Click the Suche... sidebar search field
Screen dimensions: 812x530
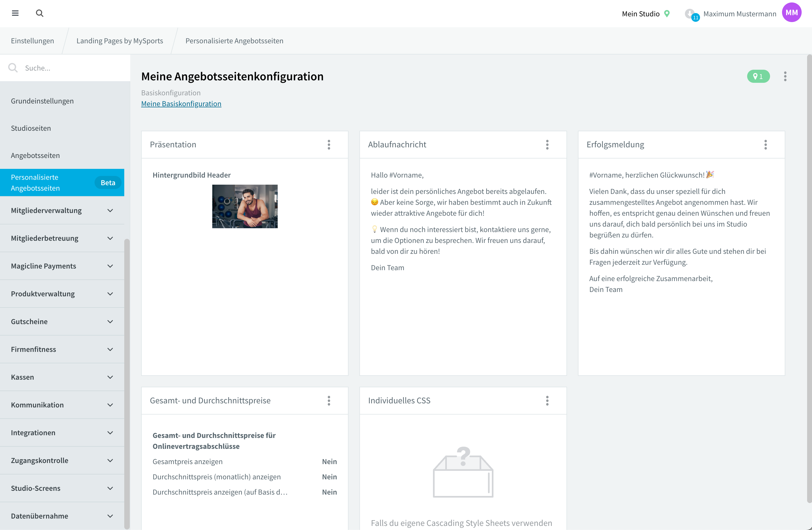(x=65, y=68)
